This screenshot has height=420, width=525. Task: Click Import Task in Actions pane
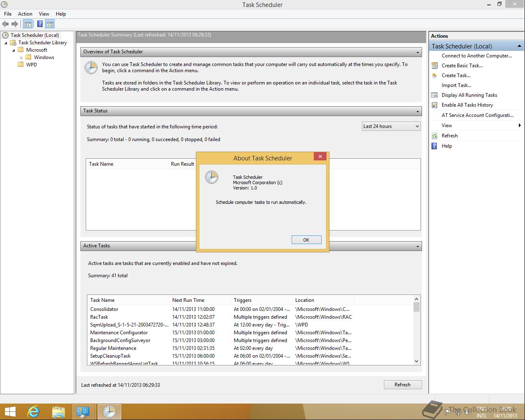tap(457, 85)
